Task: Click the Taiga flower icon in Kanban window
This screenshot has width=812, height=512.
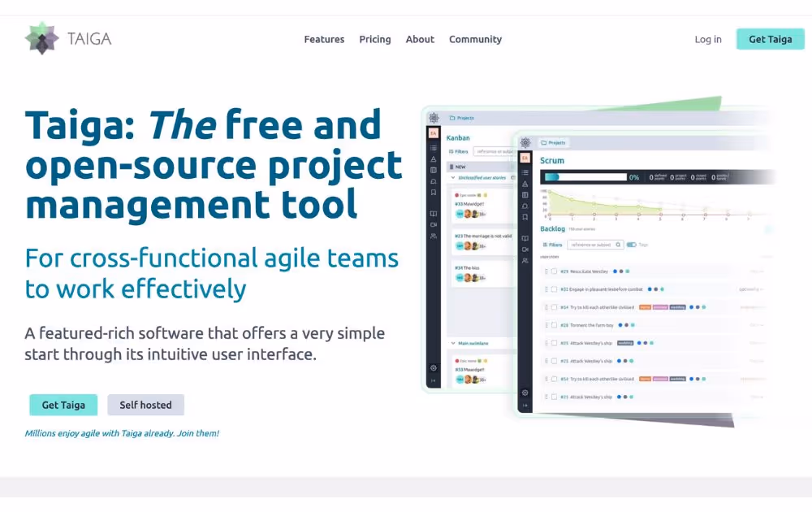Action: [x=434, y=118]
